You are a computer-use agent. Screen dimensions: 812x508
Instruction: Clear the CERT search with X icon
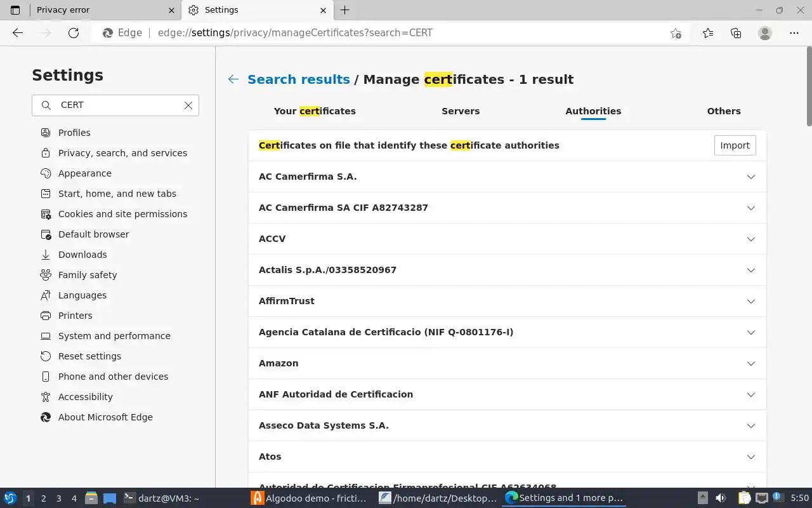[x=188, y=105]
